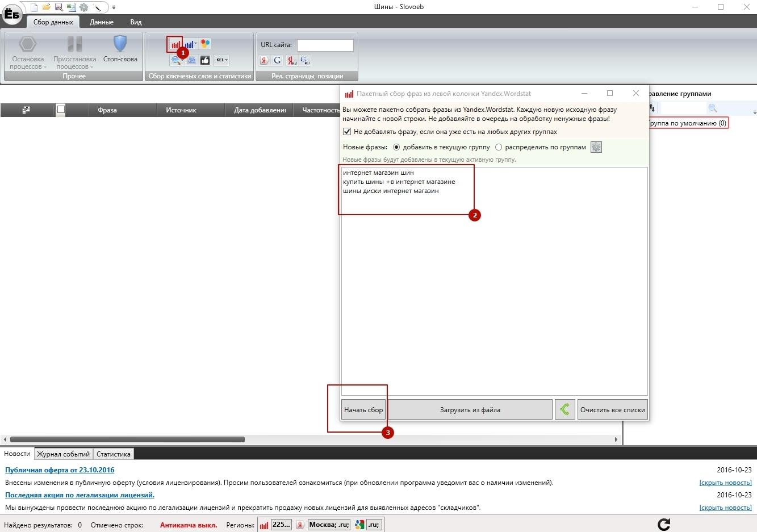Select 'добавить в текущую группу' radio
Screen dimensions: 757x532
pyautogui.click(x=396, y=147)
